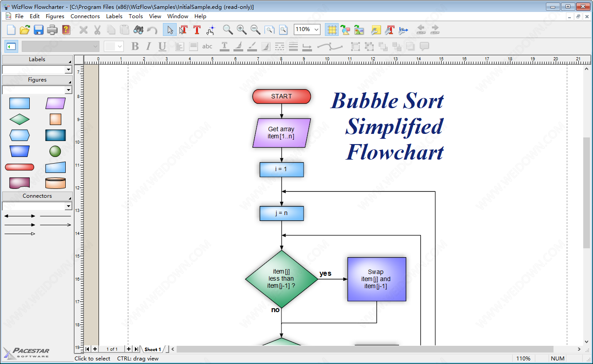
Task: Collapse the Figures panel header
Action: (37, 80)
